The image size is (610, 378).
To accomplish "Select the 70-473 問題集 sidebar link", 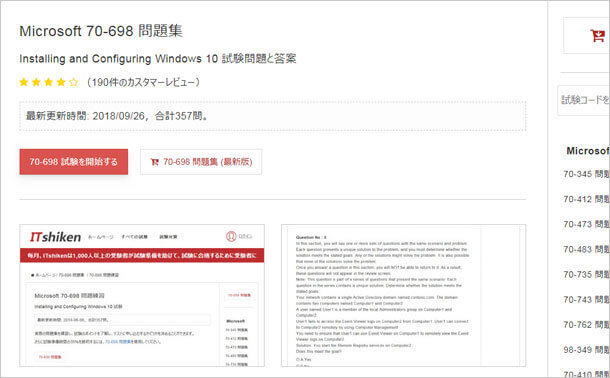I will click(x=586, y=224).
